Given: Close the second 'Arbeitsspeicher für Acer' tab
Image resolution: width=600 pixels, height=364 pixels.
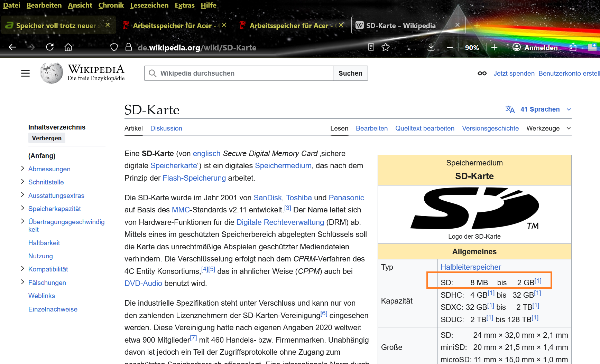Looking at the screenshot, I should pyautogui.click(x=341, y=25).
